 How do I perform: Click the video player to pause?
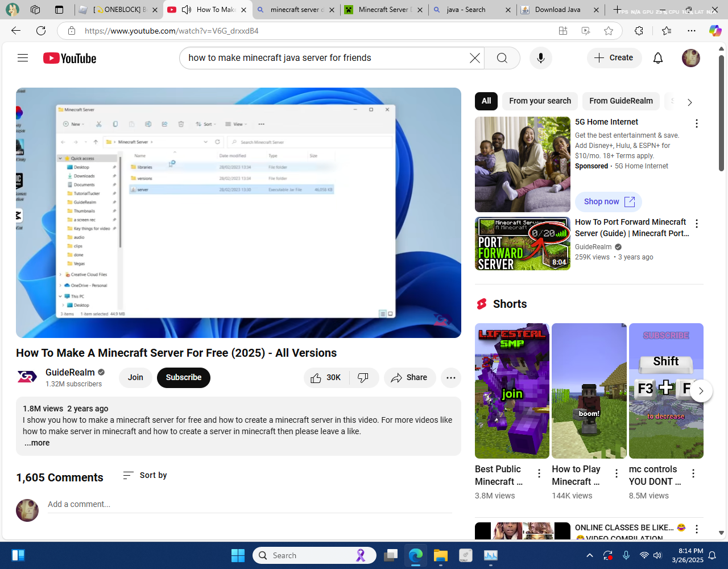coord(238,213)
